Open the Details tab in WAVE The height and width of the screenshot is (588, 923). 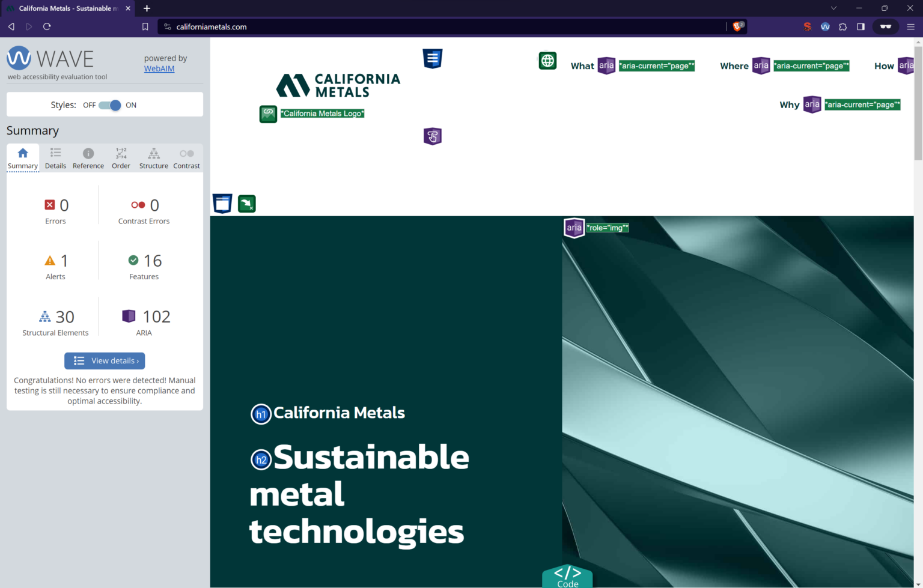[55, 158]
